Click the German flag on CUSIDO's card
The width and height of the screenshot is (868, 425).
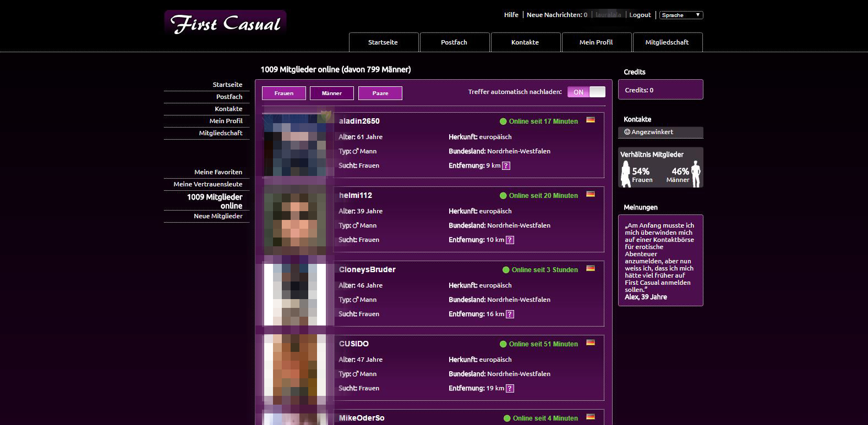(591, 343)
